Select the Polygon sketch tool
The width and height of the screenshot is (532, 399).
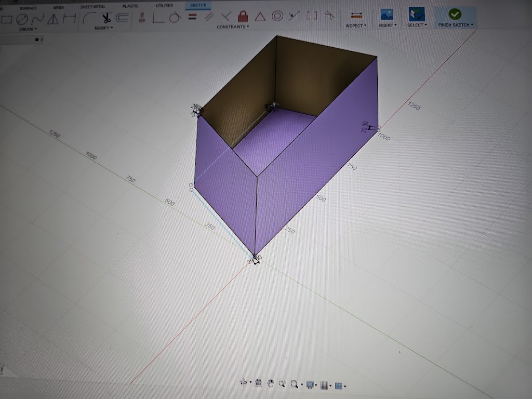(x=52, y=19)
